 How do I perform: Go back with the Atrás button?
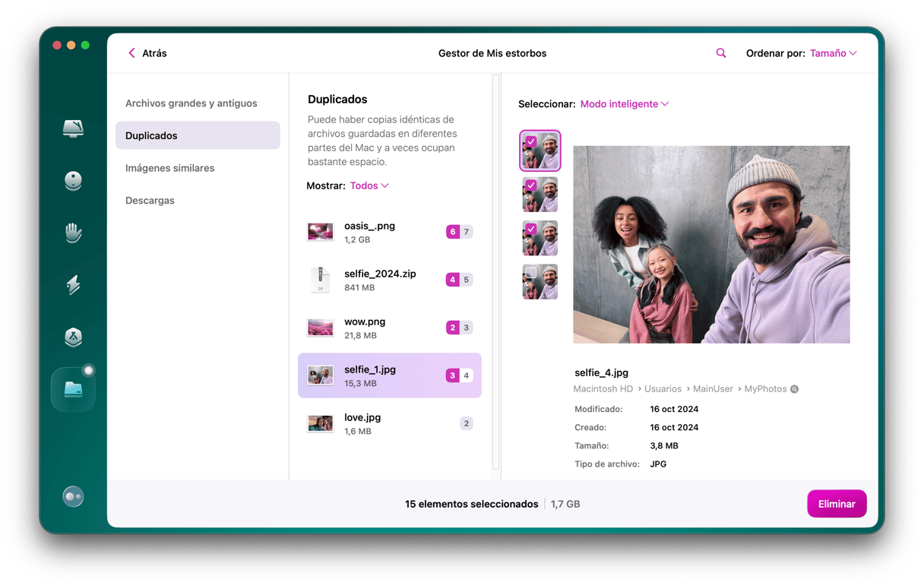click(x=147, y=53)
